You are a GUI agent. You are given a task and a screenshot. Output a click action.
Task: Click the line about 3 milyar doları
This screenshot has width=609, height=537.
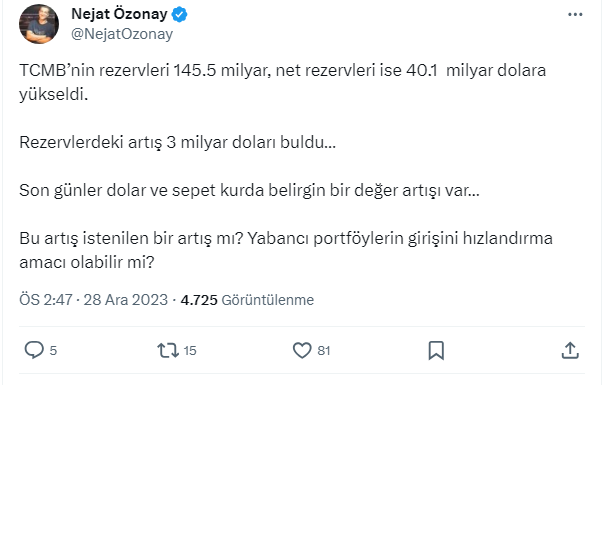click(177, 142)
